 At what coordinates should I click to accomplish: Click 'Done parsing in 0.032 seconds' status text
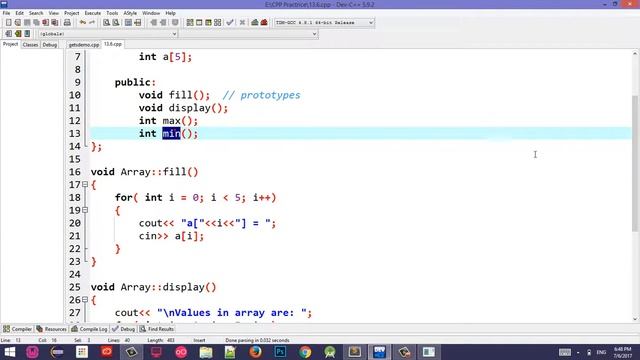click(257, 340)
